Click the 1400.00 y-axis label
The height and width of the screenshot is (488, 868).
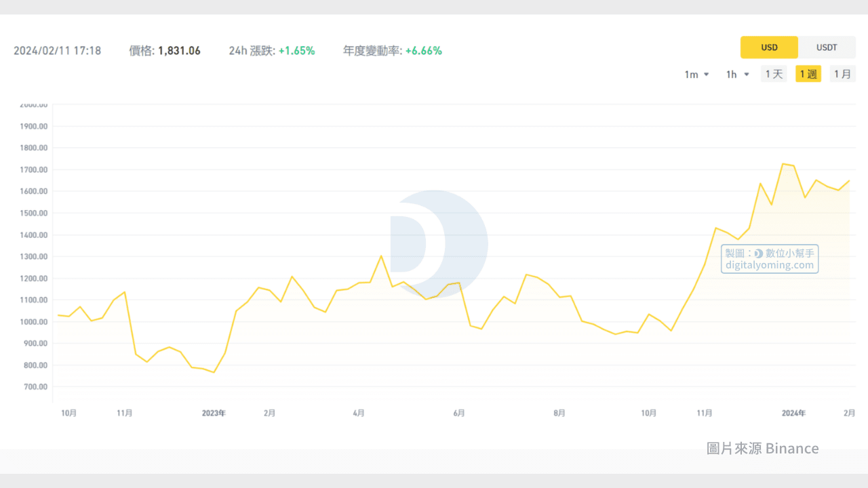click(x=33, y=235)
